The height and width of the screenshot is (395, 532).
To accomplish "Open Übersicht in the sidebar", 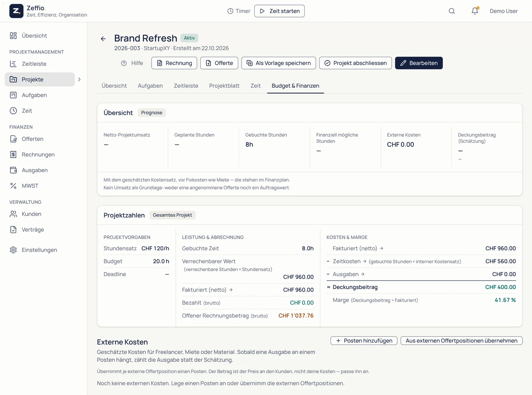I will [x=40, y=36].
